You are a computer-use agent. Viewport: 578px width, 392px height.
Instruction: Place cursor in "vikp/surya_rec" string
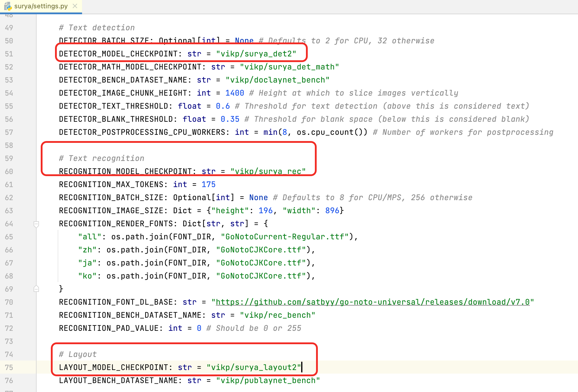pos(268,171)
